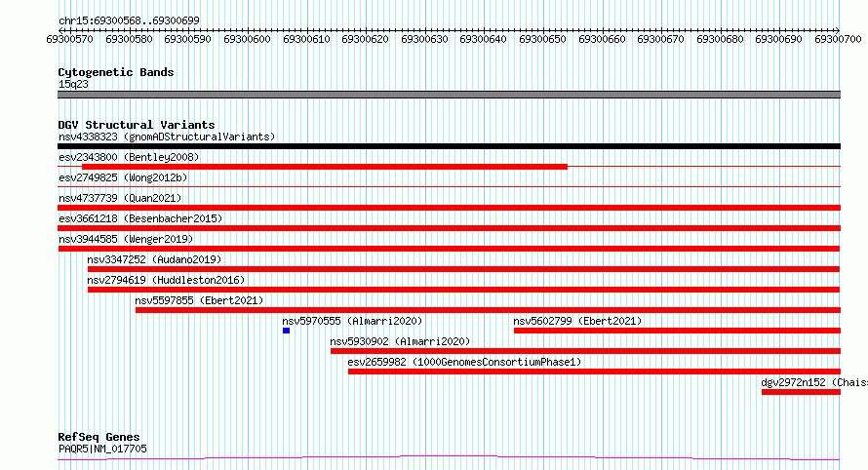Image resolution: width=868 pixels, height=470 pixels.
Task: Click ruler position 69300630
Action: click(x=424, y=39)
